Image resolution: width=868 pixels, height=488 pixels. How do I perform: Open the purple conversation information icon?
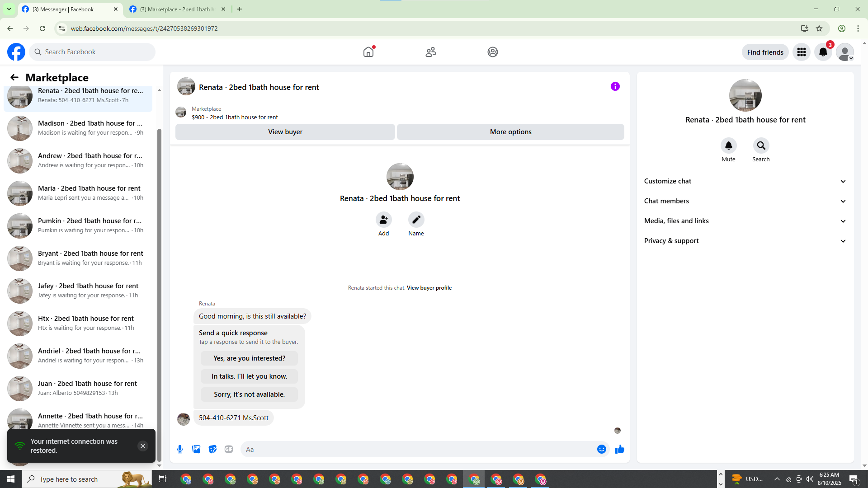tap(615, 86)
